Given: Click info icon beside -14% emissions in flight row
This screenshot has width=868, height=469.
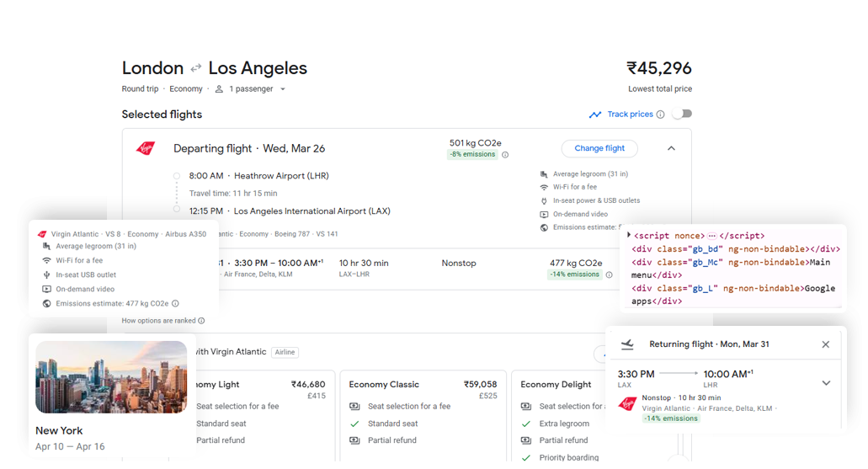Looking at the screenshot, I should click(609, 274).
